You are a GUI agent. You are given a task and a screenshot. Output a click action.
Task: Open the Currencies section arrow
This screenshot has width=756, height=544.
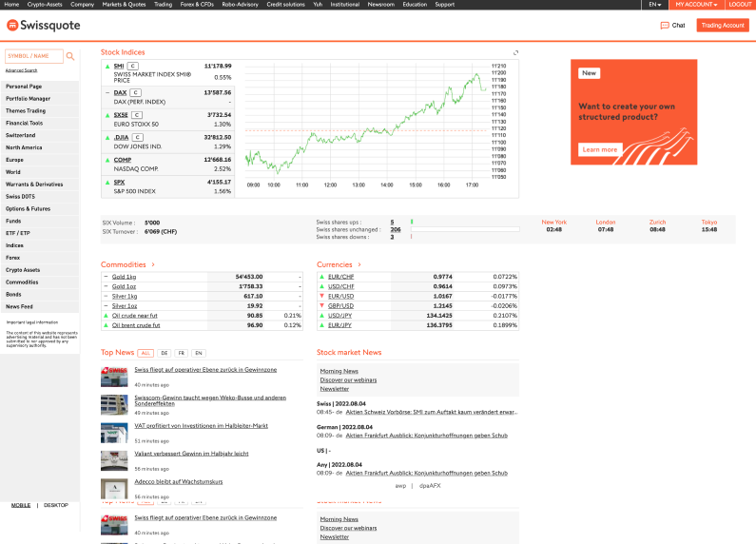359,264
